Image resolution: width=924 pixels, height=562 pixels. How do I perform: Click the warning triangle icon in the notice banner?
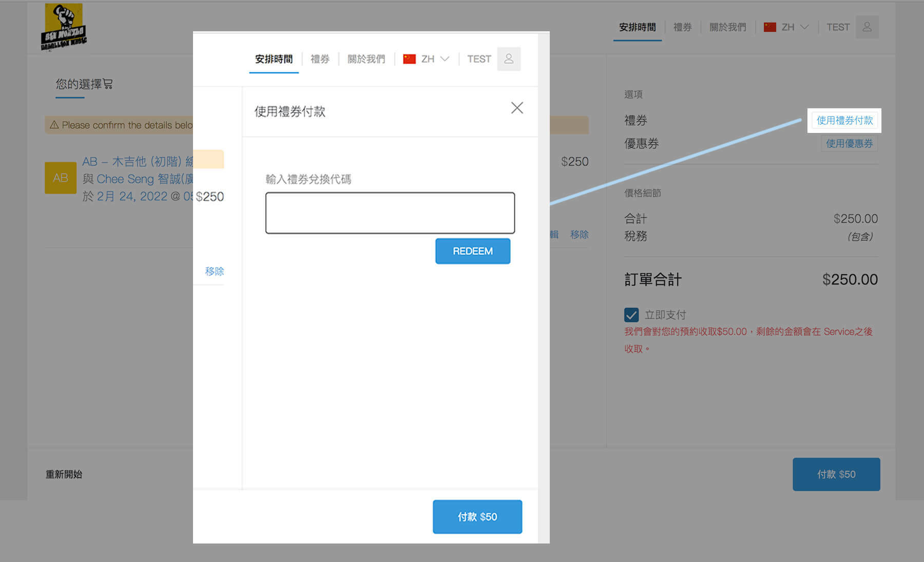54,125
